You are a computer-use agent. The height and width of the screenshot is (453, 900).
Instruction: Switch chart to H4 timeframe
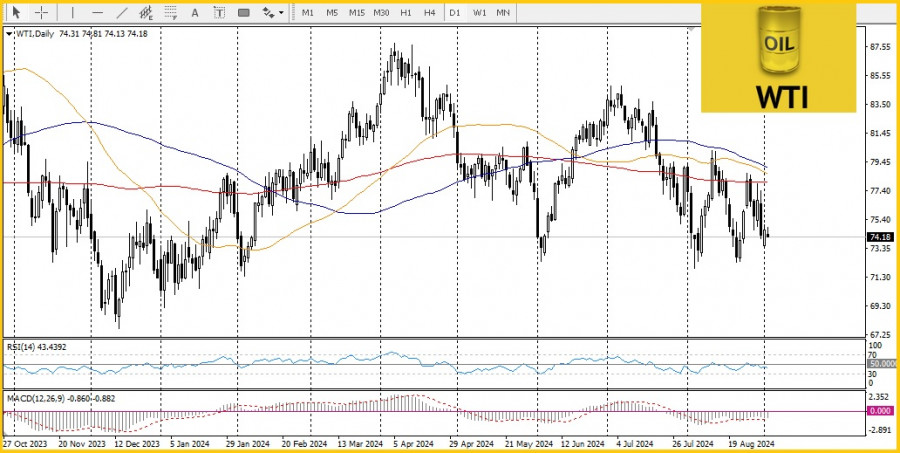(x=429, y=13)
